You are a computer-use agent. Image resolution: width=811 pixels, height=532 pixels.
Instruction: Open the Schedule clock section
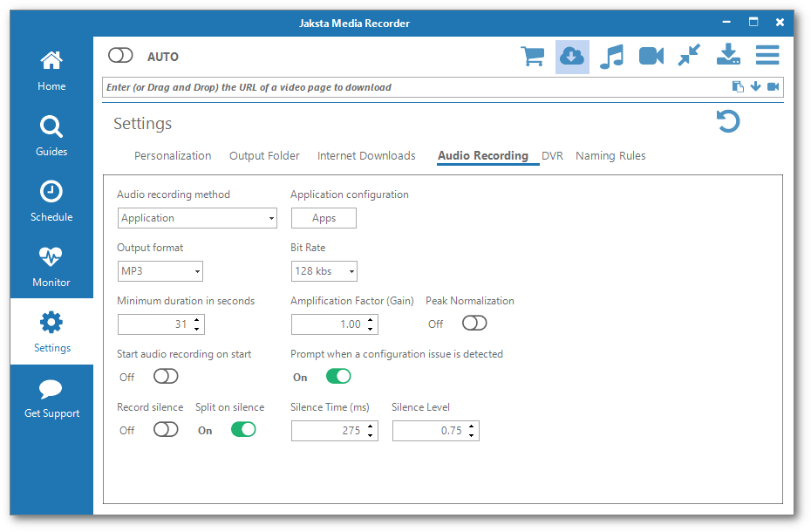(x=51, y=201)
